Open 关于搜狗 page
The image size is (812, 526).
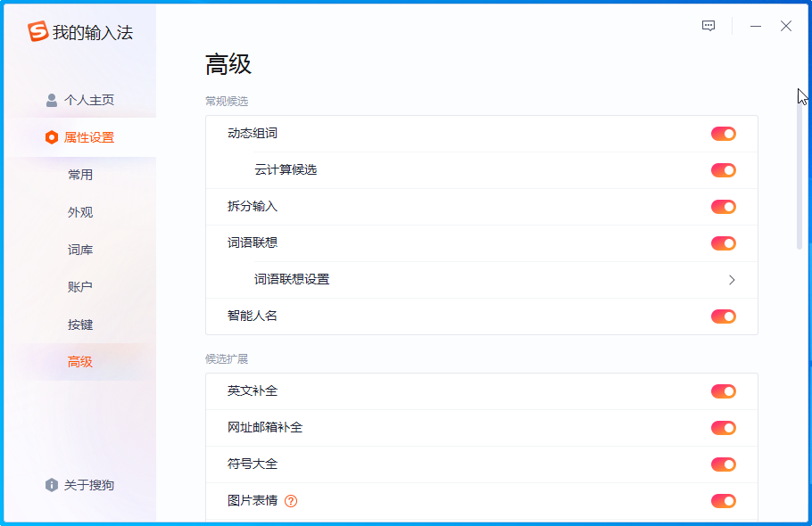pos(80,485)
